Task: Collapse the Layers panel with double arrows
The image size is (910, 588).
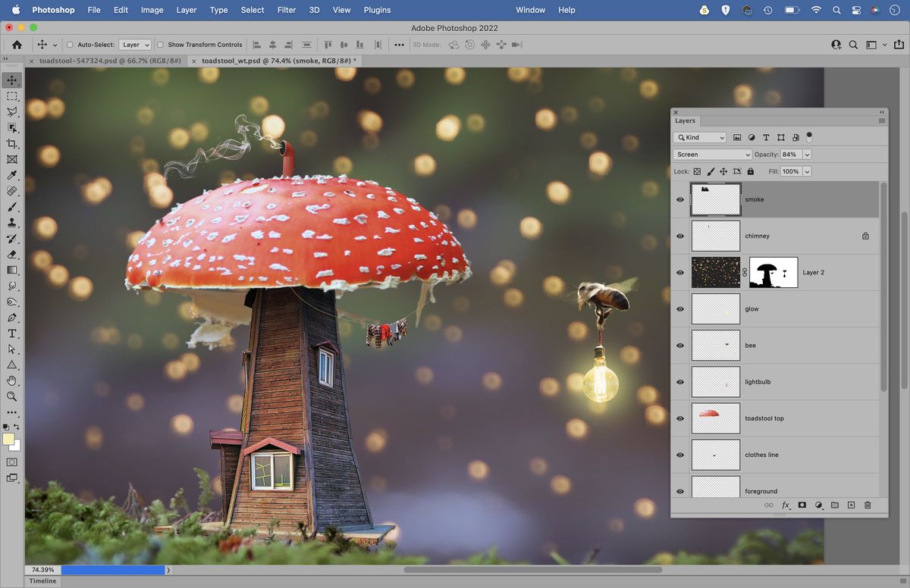Action: (x=882, y=112)
